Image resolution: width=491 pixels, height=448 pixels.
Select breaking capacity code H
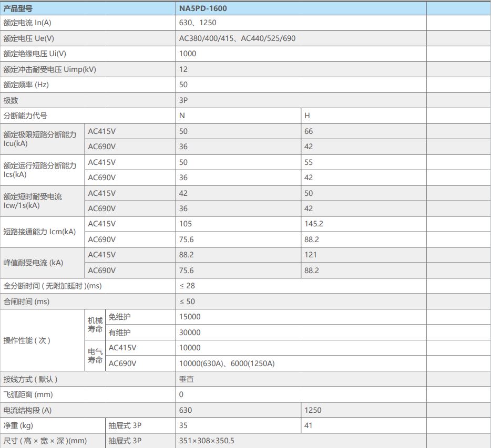point(307,116)
